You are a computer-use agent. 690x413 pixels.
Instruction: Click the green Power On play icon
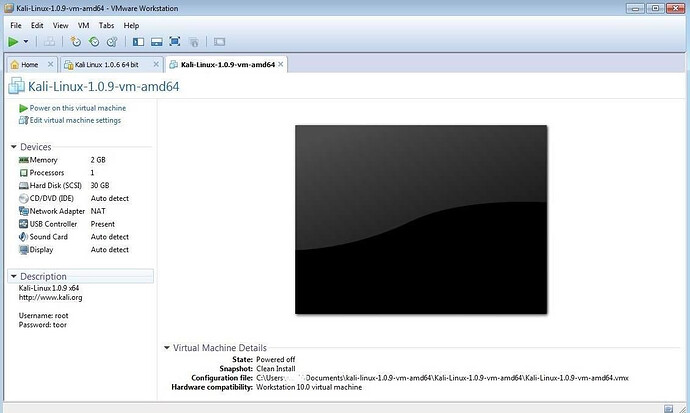13,42
